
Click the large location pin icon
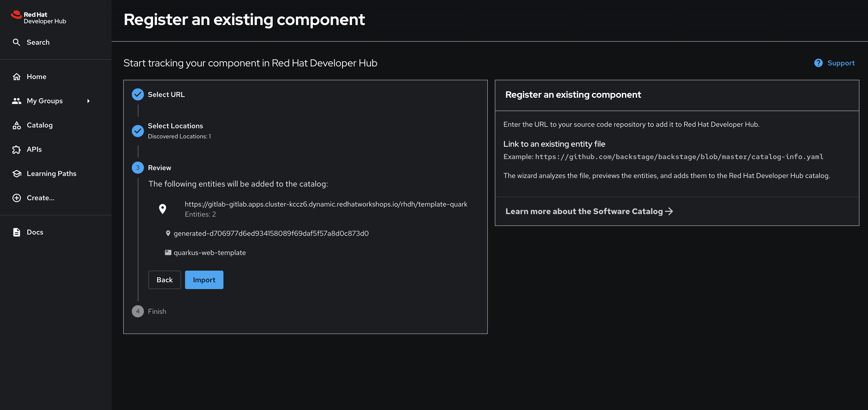[162, 209]
